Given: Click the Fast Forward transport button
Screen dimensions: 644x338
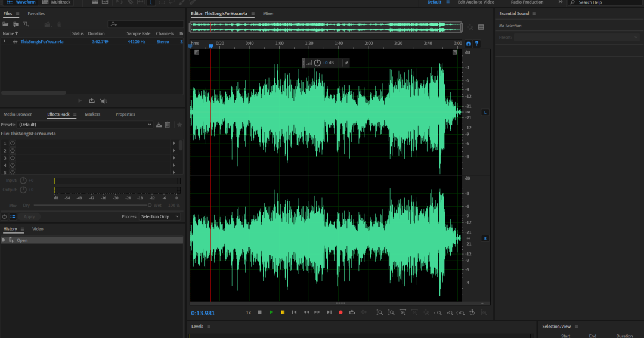Looking at the screenshot, I should 317,312.
